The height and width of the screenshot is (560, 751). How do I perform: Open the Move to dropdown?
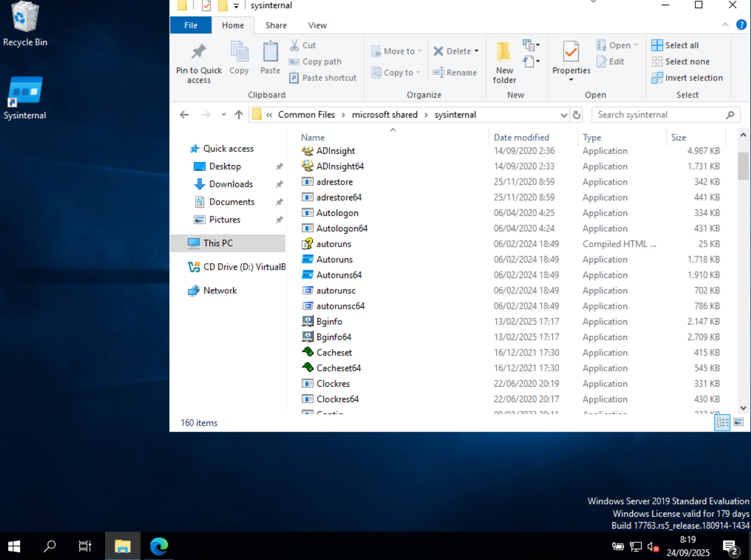click(x=397, y=51)
